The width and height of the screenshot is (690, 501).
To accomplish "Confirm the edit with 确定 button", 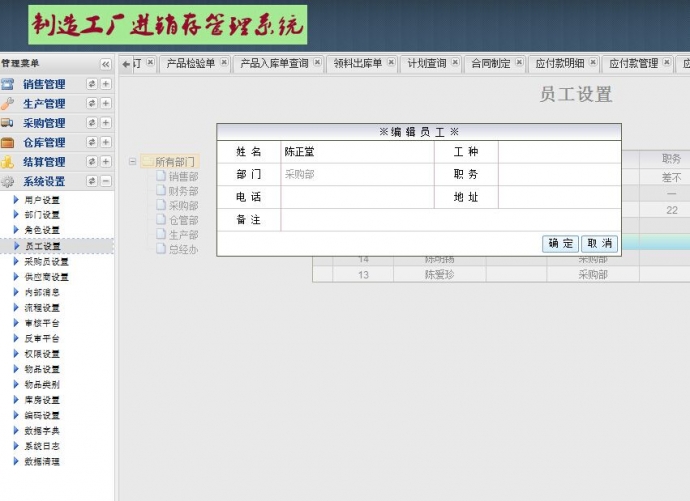I will click(560, 244).
